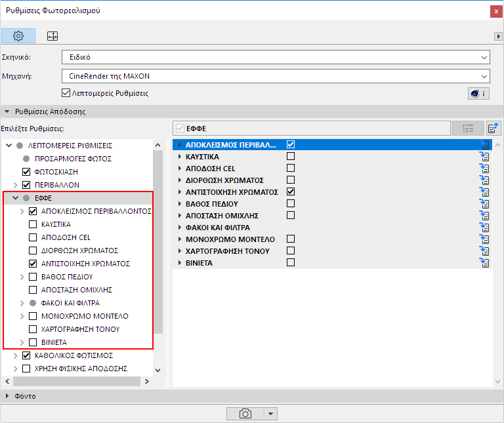Viewport: 504px width, 423px height.
Task: Toggle the ΕΦΦΕ header checkbox
Action: click(x=180, y=129)
